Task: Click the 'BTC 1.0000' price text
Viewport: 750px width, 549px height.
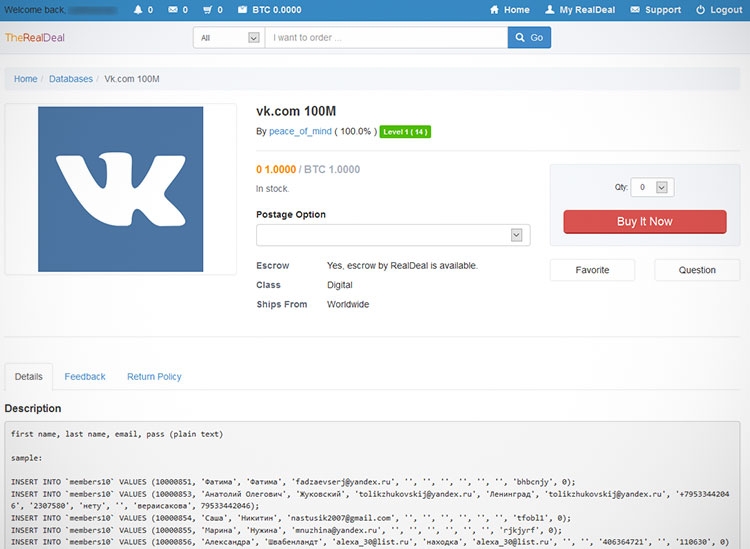Action: [332, 169]
